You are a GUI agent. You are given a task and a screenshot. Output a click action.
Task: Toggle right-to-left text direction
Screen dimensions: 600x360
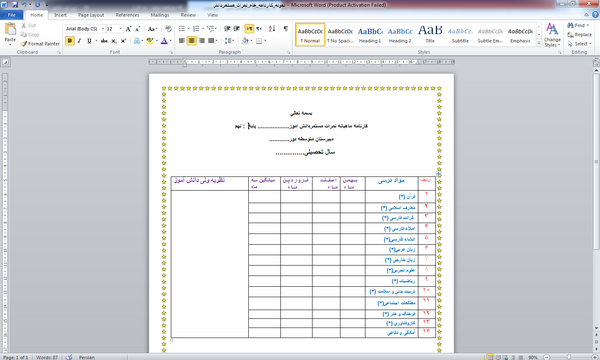[x=259, y=29]
